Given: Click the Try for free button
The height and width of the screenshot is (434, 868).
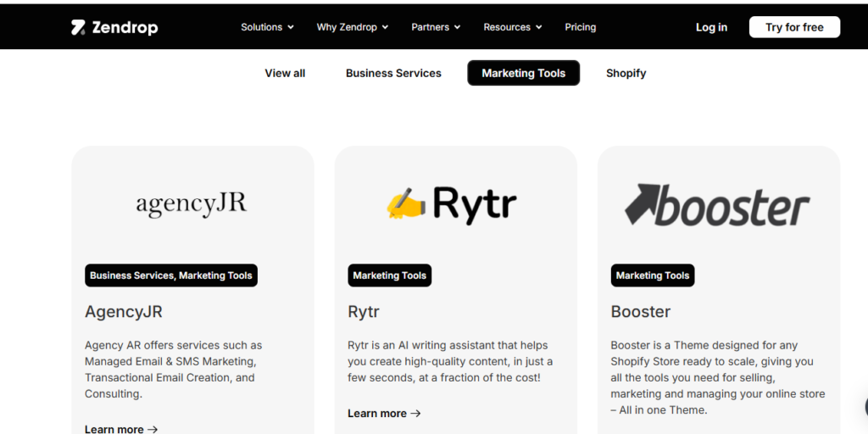Looking at the screenshot, I should tap(794, 27).
